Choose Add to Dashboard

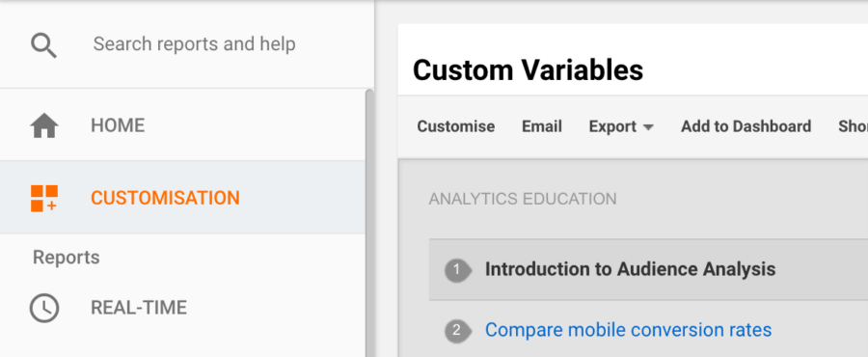[746, 126]
